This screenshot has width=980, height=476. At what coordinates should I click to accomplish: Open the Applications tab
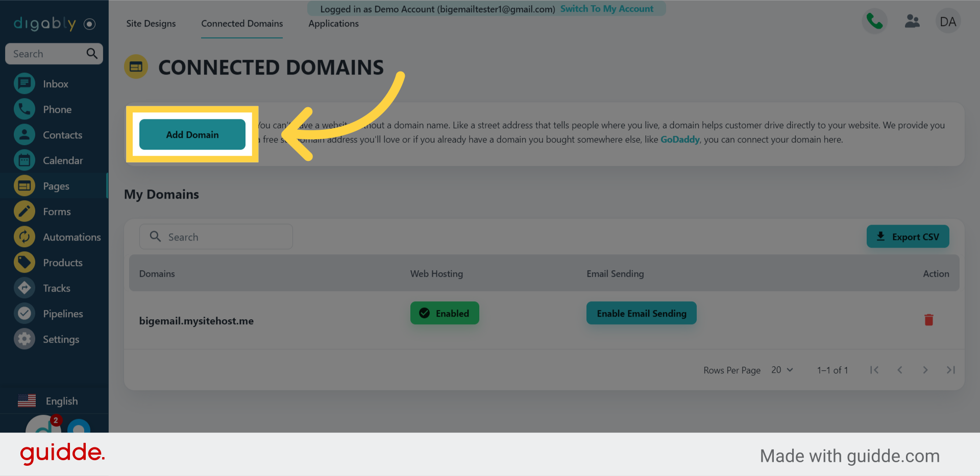[333, 23]
